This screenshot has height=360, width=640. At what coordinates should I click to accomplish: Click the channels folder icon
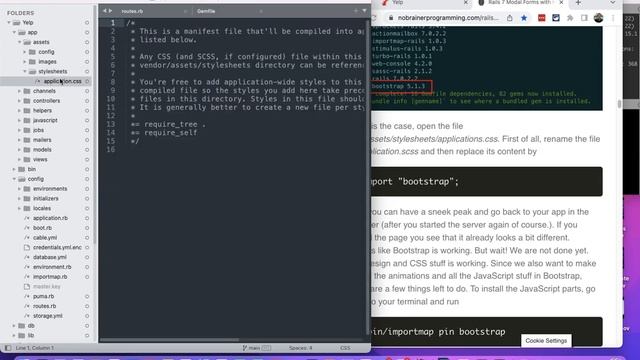(x=27, y=91)
